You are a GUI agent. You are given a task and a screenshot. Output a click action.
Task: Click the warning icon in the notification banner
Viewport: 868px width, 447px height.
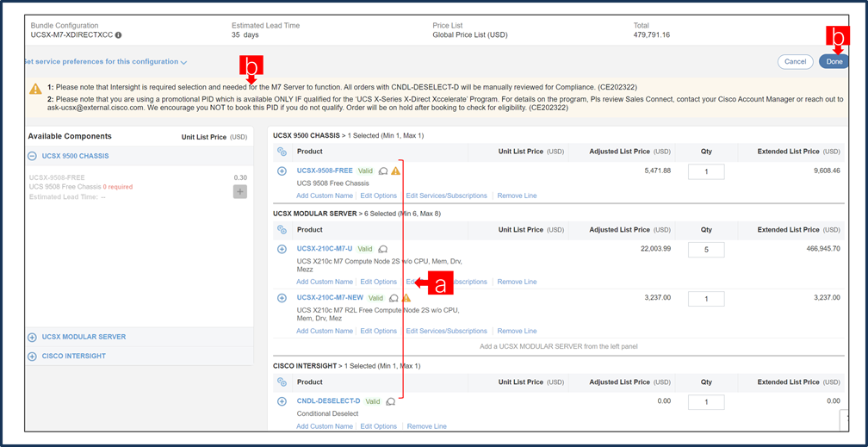coord(35,88)
